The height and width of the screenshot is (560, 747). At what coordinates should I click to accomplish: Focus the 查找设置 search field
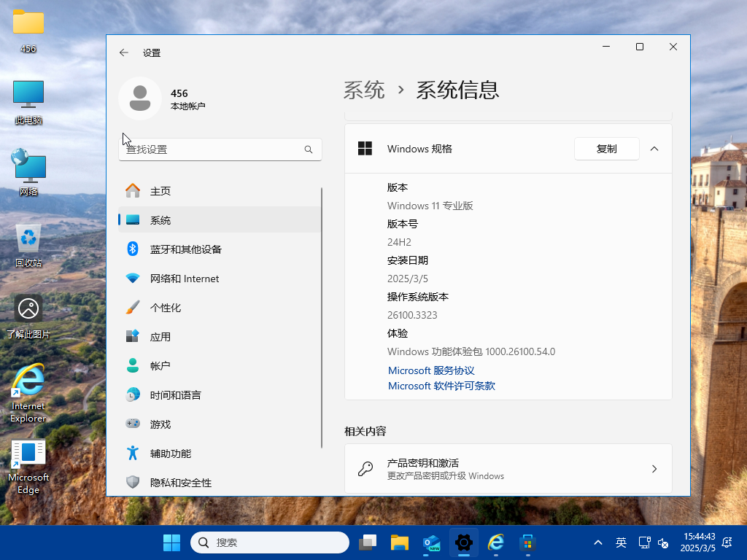tap(220, 149)
